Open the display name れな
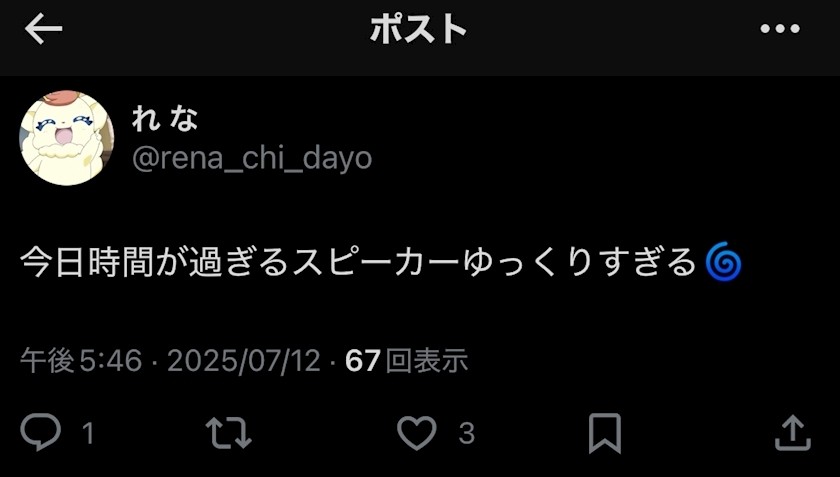This screenshot has width=840, height=477. (165, 118)
